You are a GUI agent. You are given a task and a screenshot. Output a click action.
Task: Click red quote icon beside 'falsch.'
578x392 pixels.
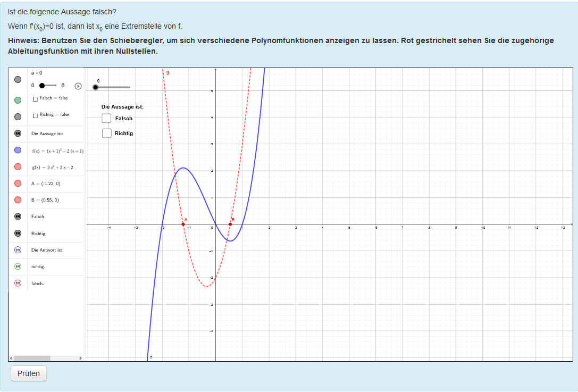coord(18,283)
